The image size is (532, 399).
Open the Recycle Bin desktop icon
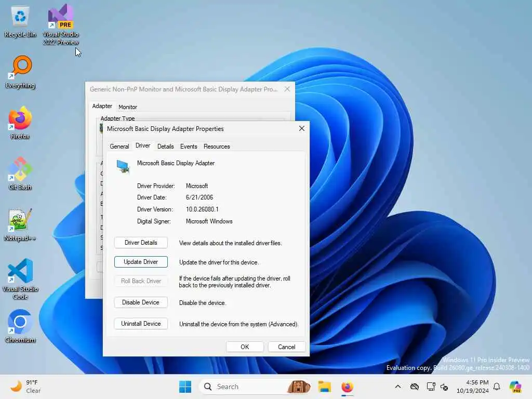click(20, 21)
